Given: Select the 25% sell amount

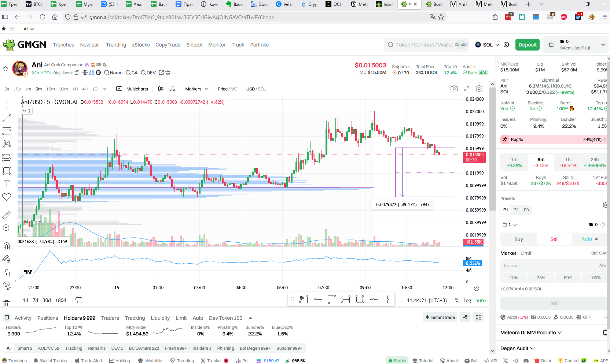Looking at the screenshot, I should coord(541,278).
